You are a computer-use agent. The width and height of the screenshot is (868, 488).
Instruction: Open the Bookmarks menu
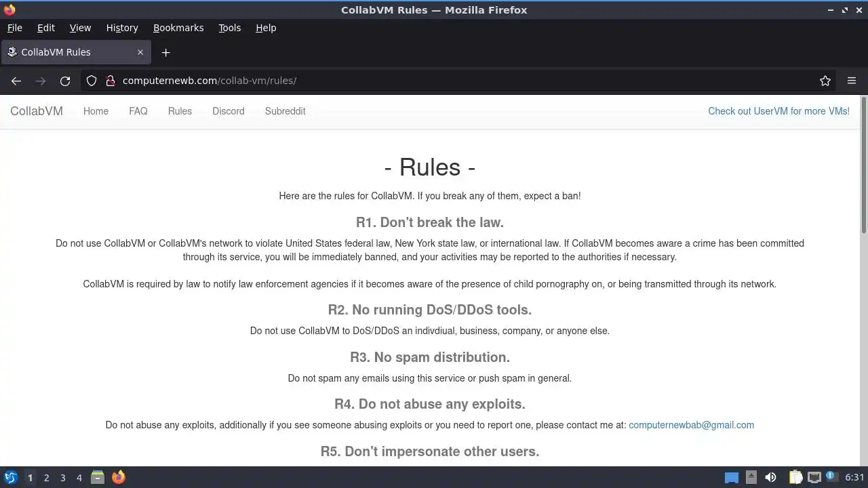click(178, 28)
